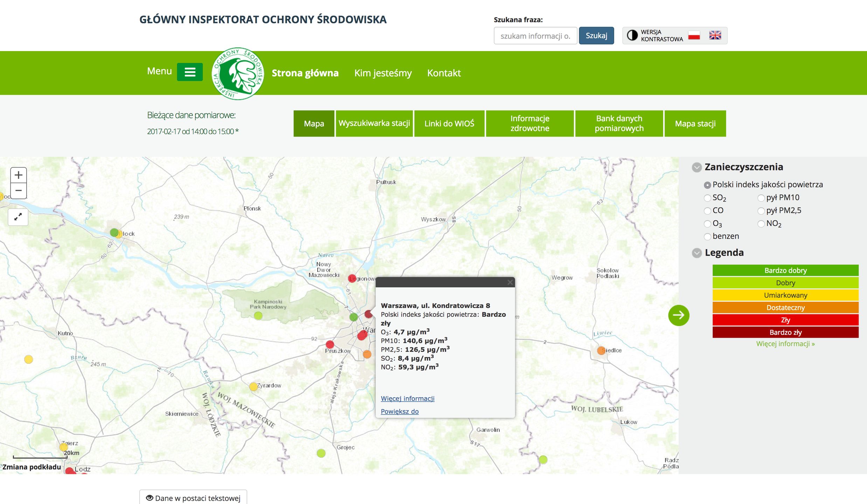Select the CO pollutant radio button
This screenshot has width=867, height=504.
707,211
